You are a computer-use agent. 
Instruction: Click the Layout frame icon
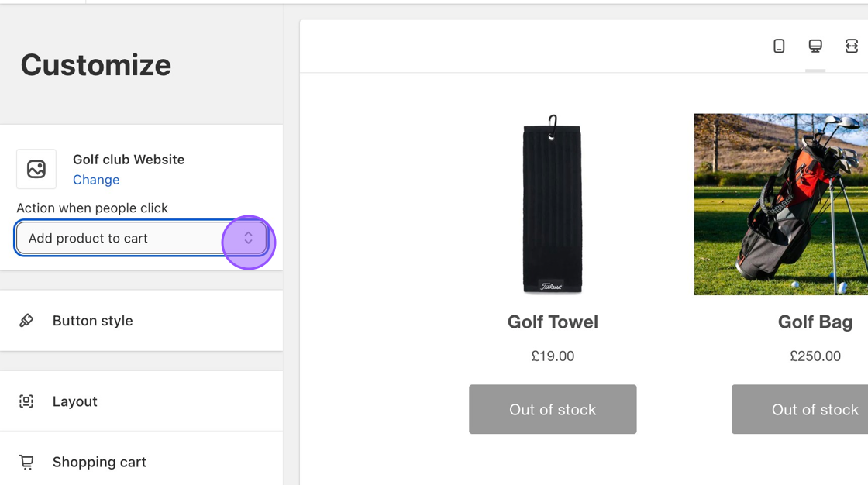26,401
